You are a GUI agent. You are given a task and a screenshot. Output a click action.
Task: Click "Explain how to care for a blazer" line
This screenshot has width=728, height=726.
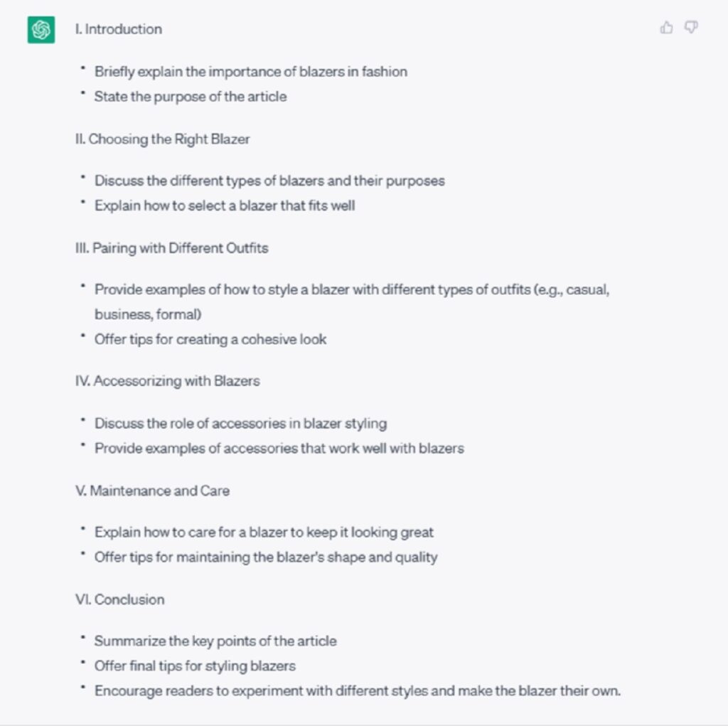point(264,532)
